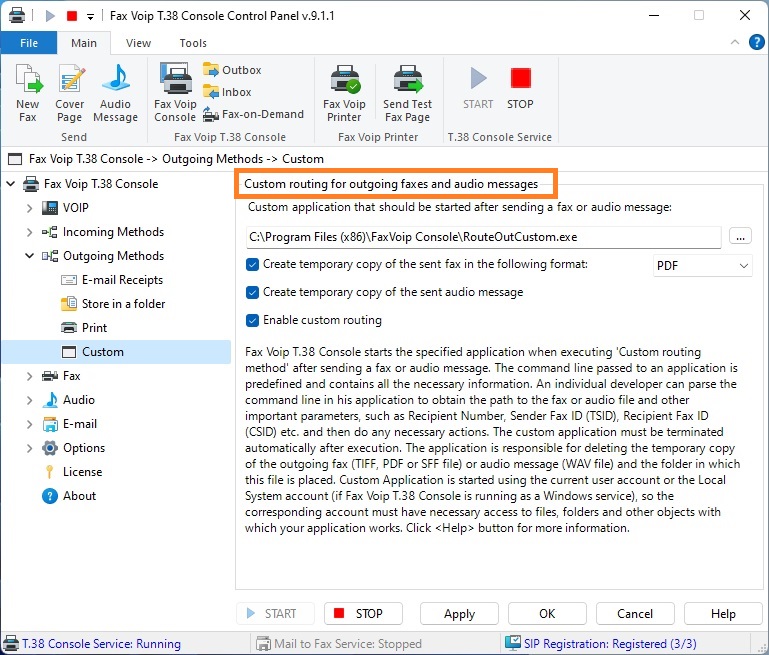769x655 pixels.
Task: Open the About tree item
Action: pos(69,496)
